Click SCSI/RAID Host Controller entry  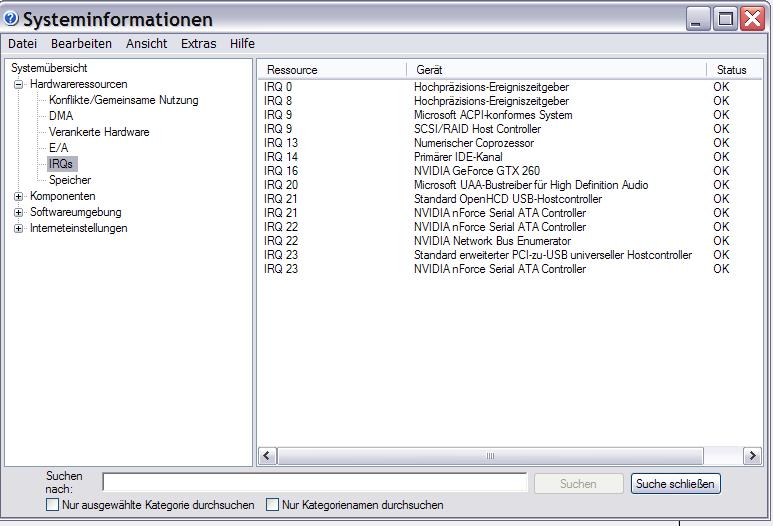(x=477, y=129)
